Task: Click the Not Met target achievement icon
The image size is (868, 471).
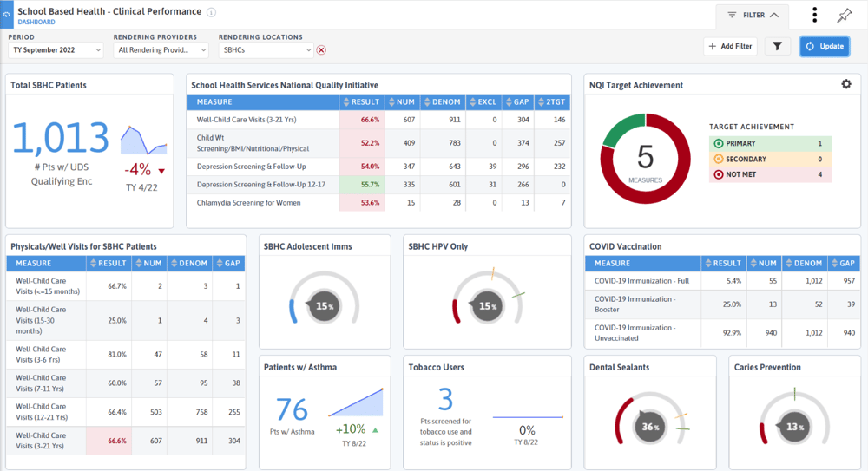Action: 719,174
